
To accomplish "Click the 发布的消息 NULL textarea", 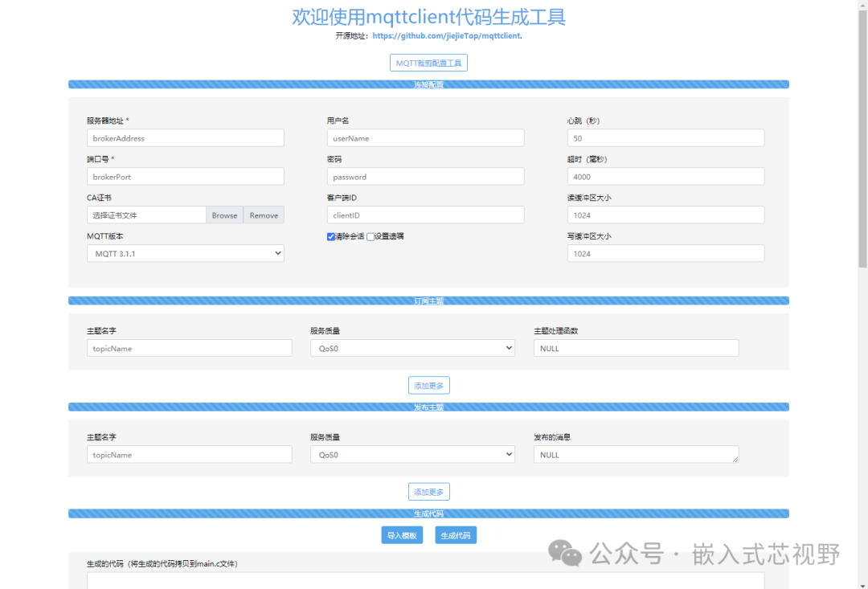I will pos(636,455).
